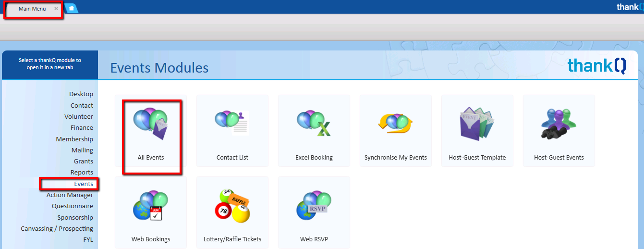Switch to the Main Menu tab

[x=32, y=9]
